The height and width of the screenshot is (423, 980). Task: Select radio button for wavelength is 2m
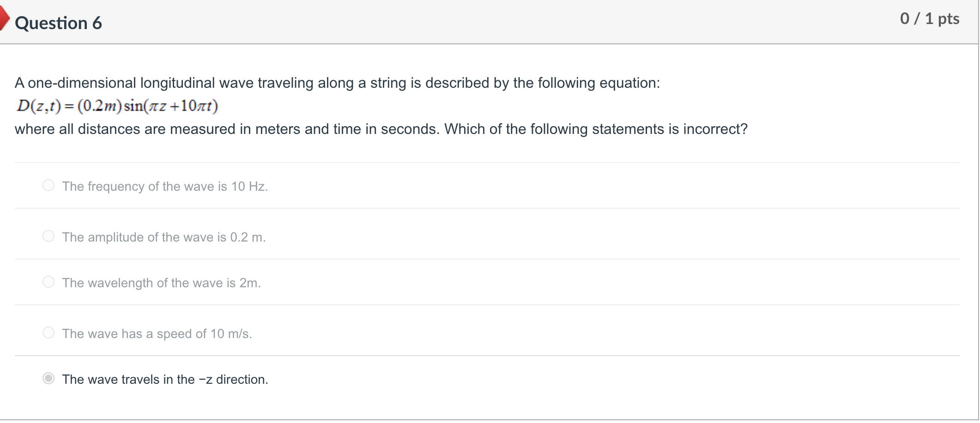(x=48, y=283)
